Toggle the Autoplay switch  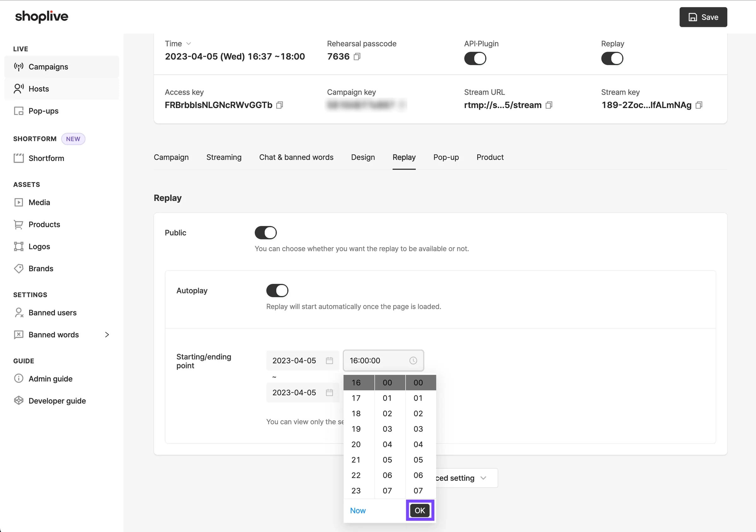point(277,291)
